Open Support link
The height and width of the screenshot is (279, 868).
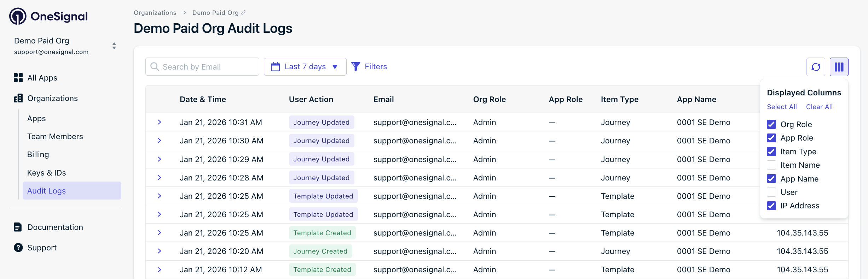point(42,248)
